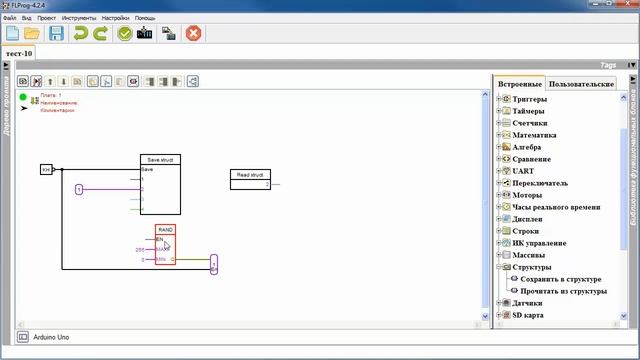Compile project with the chip upload icon
This screenshot has width=640, height=360.
(x=144, y=33)
